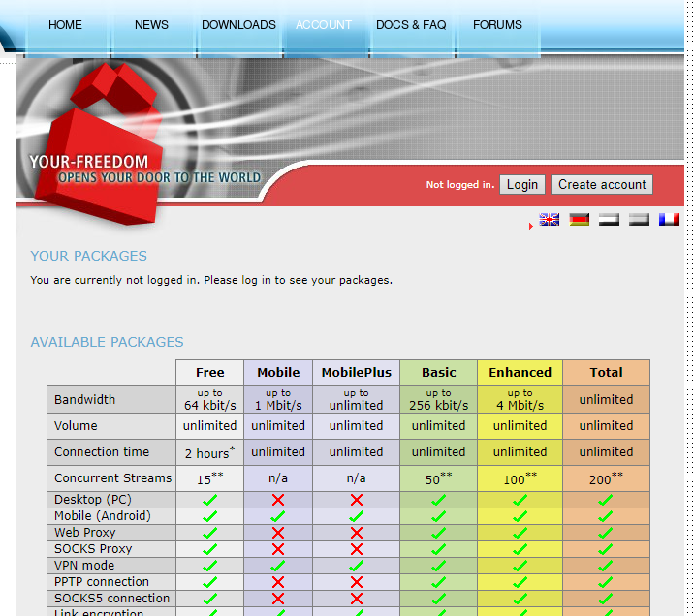The width and height of the screenshot is (694, 616).
Task: Open DOCS & FAQ
Action: tap(411, 25)
